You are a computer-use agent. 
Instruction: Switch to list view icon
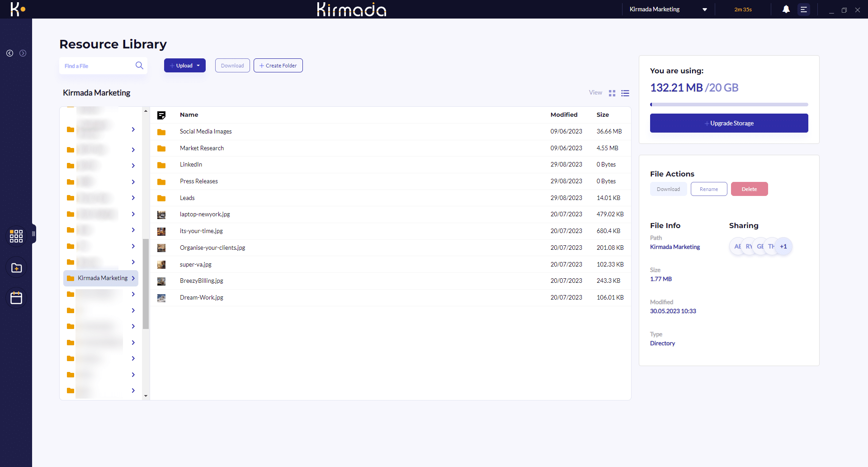625,93
